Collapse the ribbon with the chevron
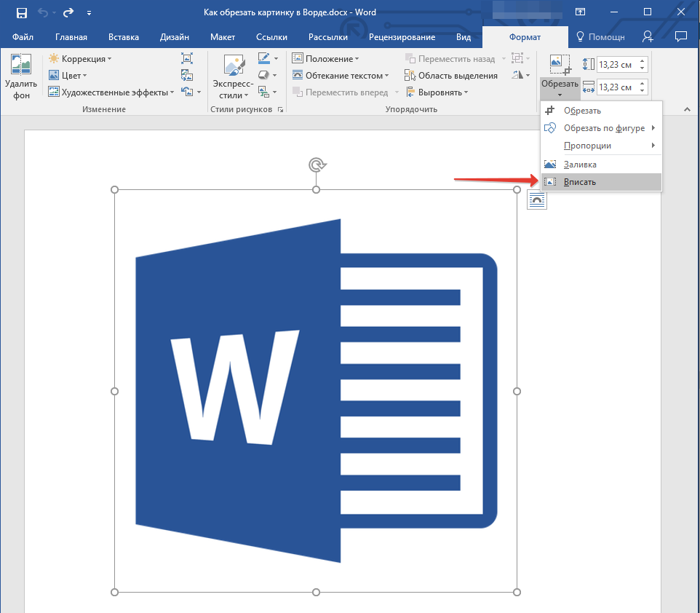Image resolution: width=700 pixels, height=613 pixels. (x=687, y=109)
